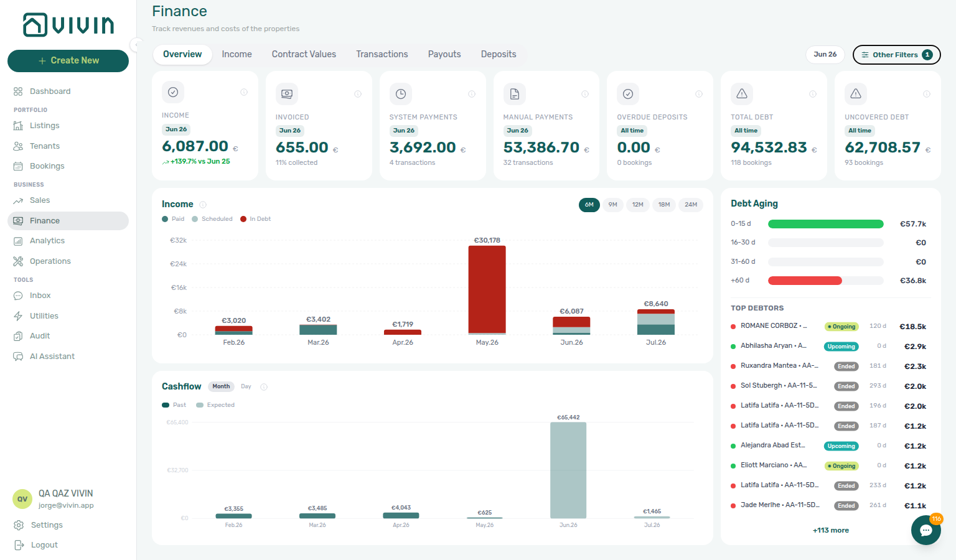
Task: Click info icon on Total Debt card
Action: (813, 94)
